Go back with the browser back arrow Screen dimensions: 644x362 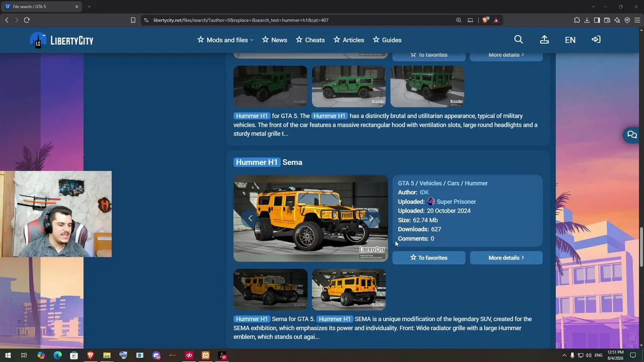click(7, 20)
